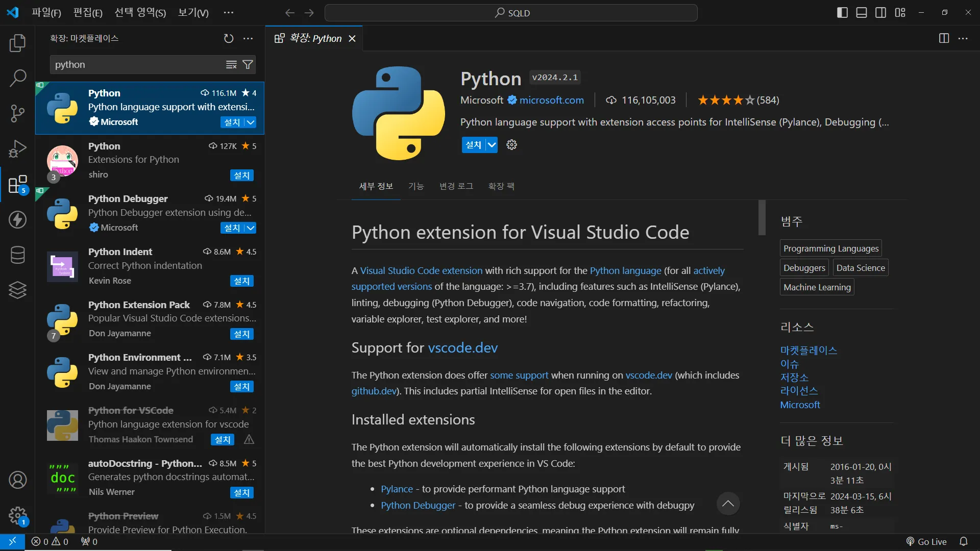
Task: Click the filter extensions funnel icon
Action: [248, 65]
